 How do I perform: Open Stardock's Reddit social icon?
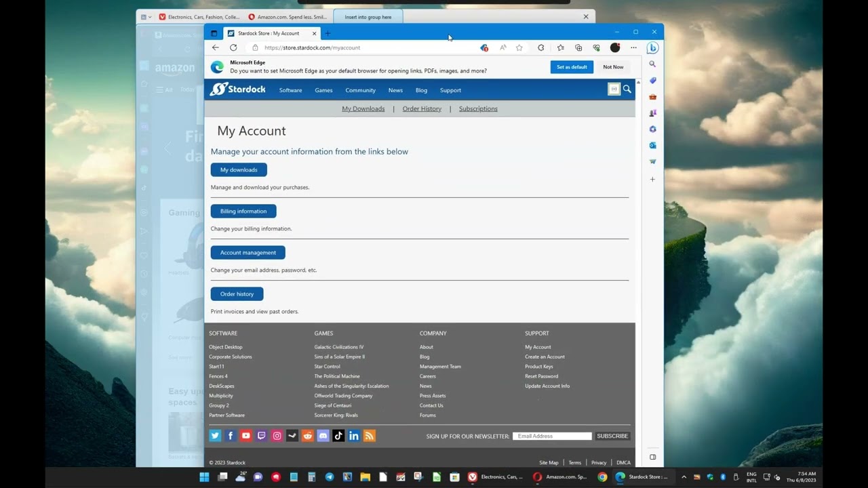pyautogui.click(x=308, y=436)
